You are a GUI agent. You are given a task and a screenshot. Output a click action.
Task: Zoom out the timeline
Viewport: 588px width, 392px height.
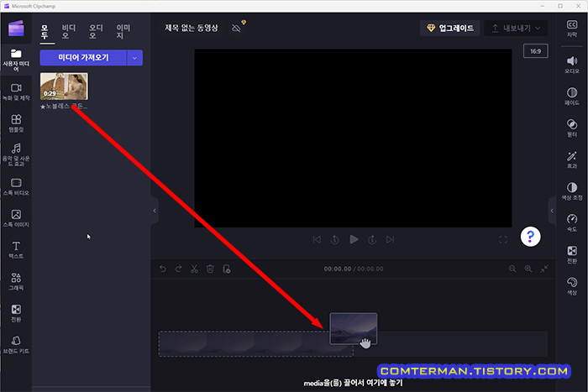(x=512, y=269)
